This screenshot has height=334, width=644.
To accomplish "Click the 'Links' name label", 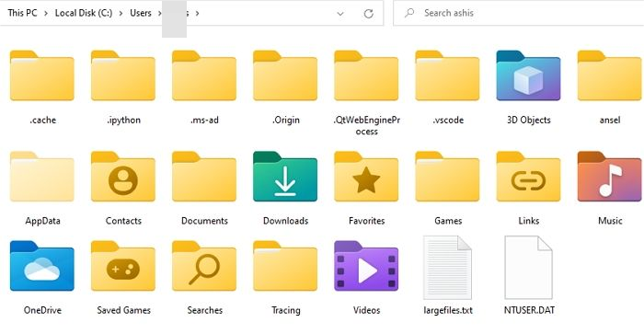I will click(529, 221).
